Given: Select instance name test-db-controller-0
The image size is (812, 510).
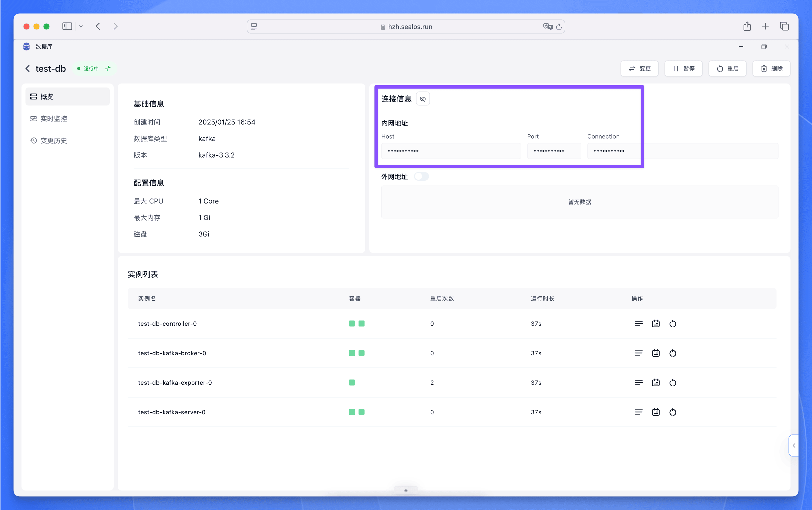Looking at the screenshot, I should tap(168, 324).
